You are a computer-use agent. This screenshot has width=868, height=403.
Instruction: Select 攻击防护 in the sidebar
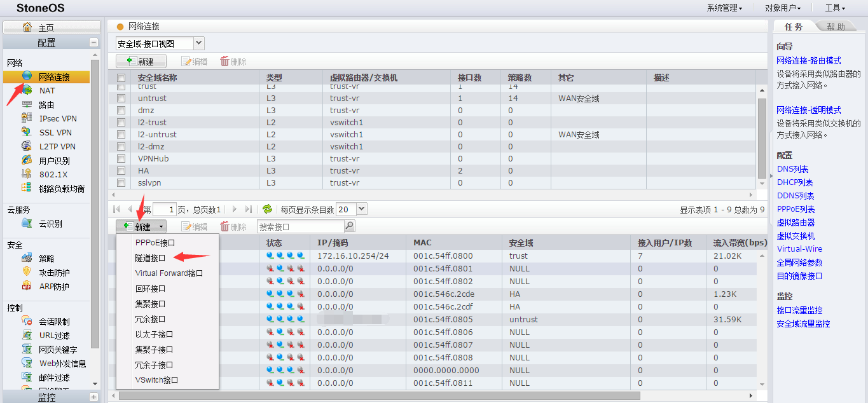(54, 273)
